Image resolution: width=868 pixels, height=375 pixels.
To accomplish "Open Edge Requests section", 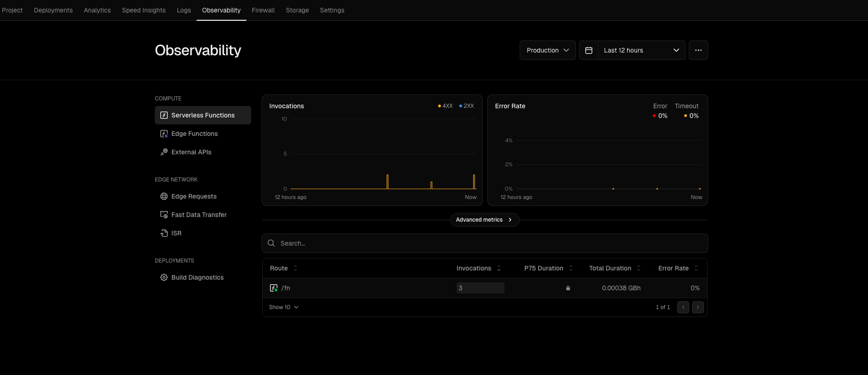I will click(203, 196).
